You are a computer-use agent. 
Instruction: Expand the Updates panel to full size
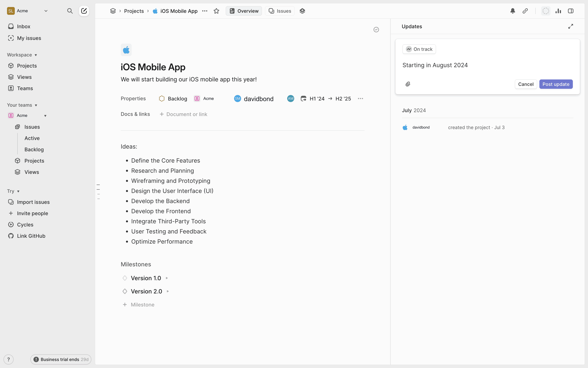571,26
